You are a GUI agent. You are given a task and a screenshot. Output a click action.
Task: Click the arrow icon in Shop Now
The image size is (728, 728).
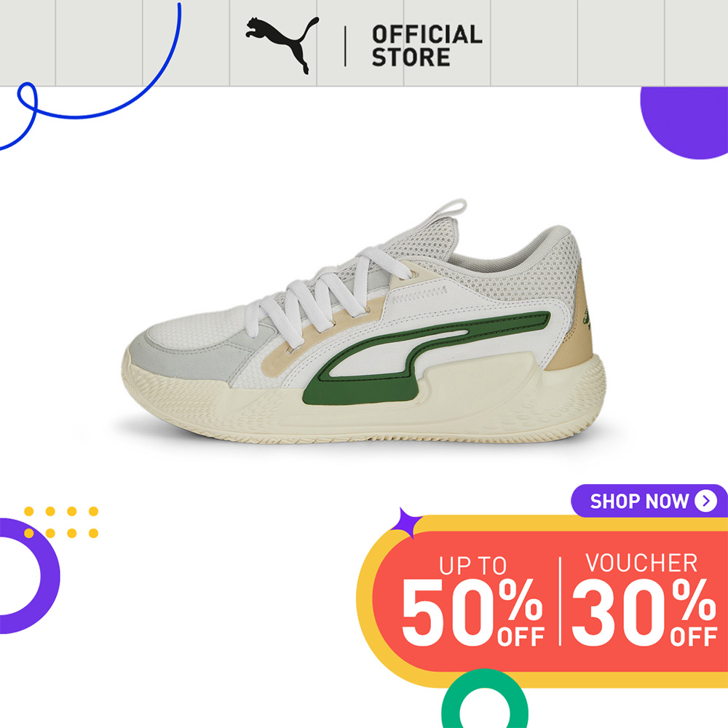(x=705, y=501)
